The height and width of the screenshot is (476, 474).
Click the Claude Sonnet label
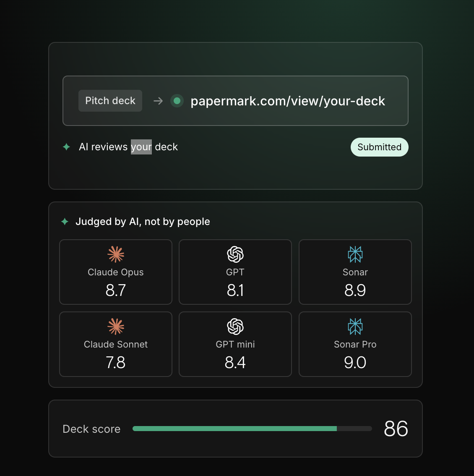pyautogui.click(x=116, y=345)
